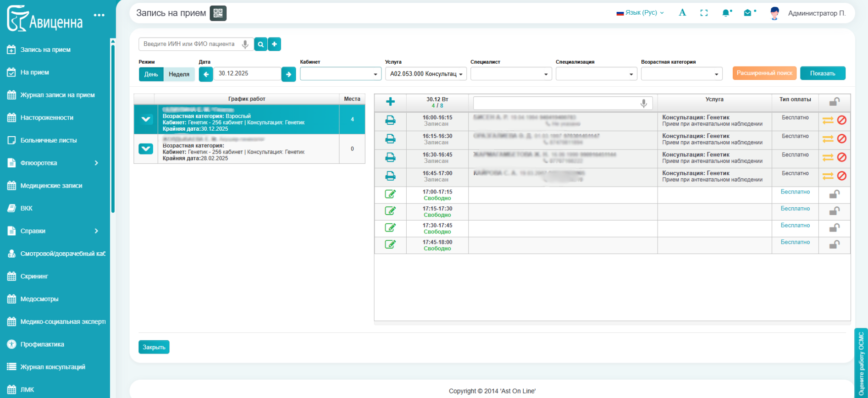The image size is (868, 398).
Task: Toggle the lock on the 17:45-18:00 slot
Action: [834, 245]
